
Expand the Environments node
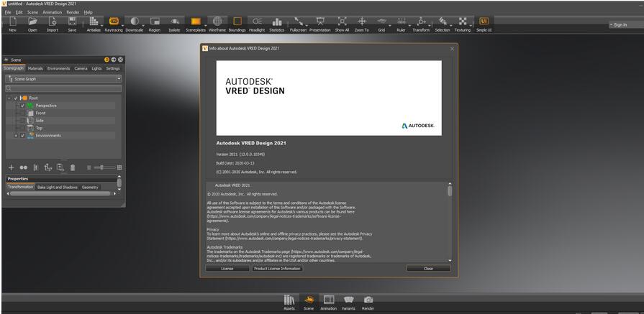click(16, 136)
